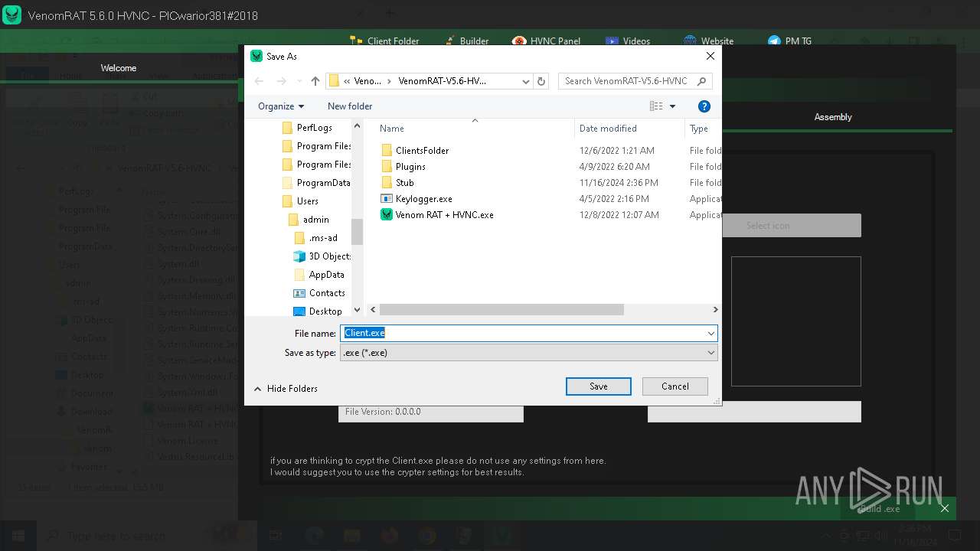Open HVNC Panel in top bar
980x551 pixels.
tap(547, 41)
